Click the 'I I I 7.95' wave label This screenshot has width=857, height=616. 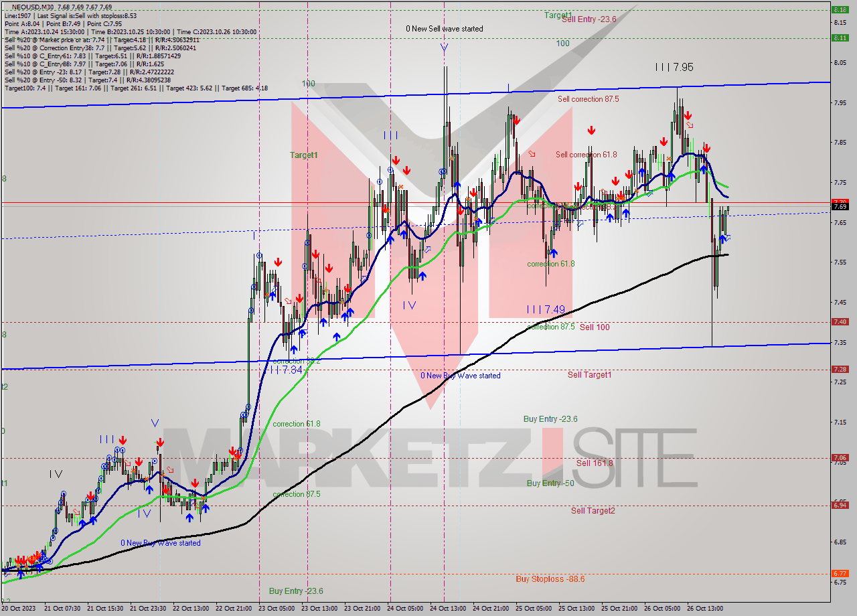click(674, 67)
